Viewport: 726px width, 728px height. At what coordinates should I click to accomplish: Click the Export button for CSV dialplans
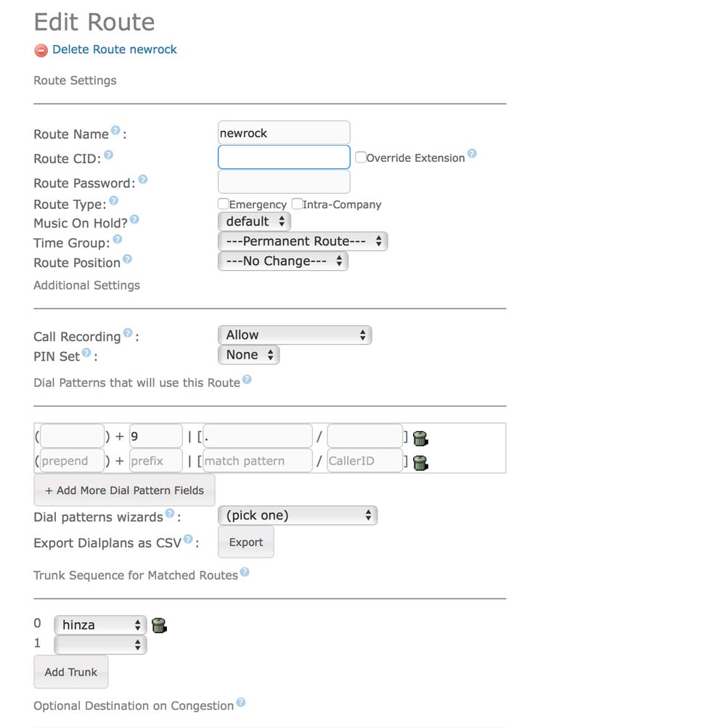pos(245,542)
